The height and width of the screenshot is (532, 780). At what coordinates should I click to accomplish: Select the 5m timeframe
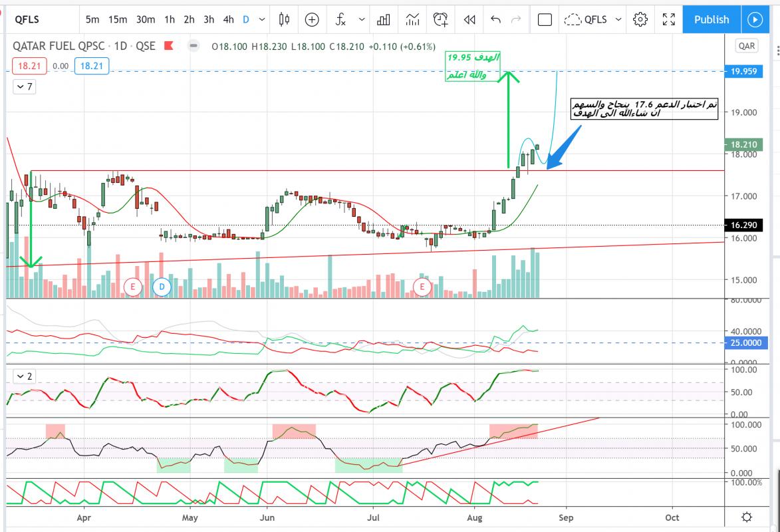pos(92,19)
